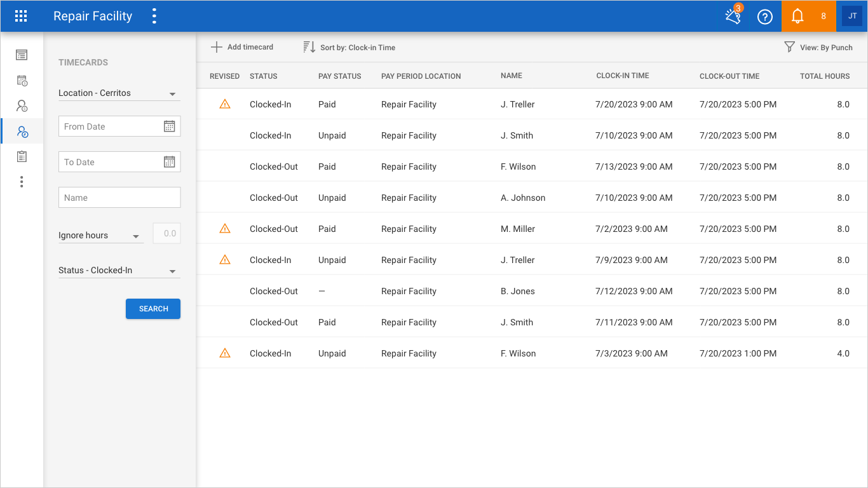Viewport: 868px width, 488px height.
Task: Open the first sidebar list icon
Action: (x=22, y=55)
